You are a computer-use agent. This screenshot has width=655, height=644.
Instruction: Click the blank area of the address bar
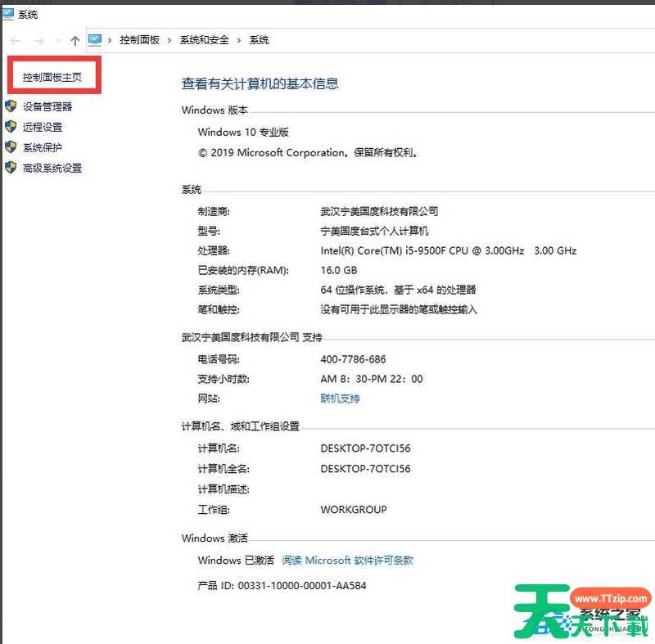pyautogui.click(x=458, y=40)
